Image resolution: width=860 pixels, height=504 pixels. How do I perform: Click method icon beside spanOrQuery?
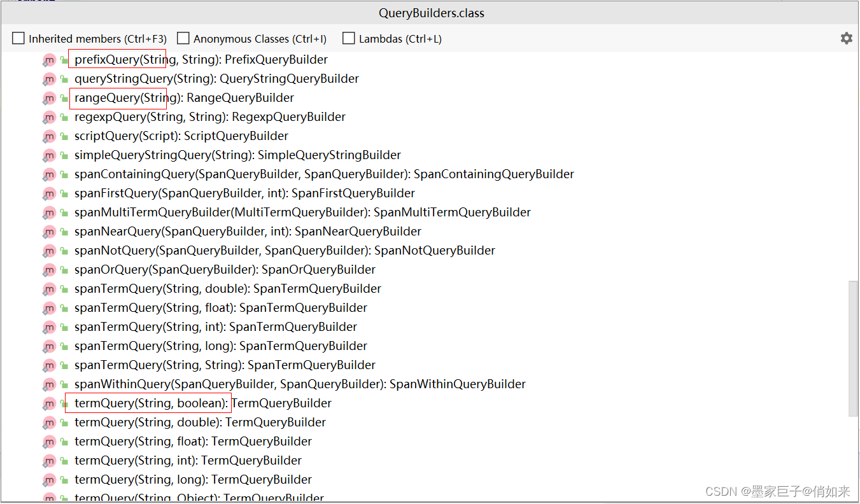(x=50, y=270)
